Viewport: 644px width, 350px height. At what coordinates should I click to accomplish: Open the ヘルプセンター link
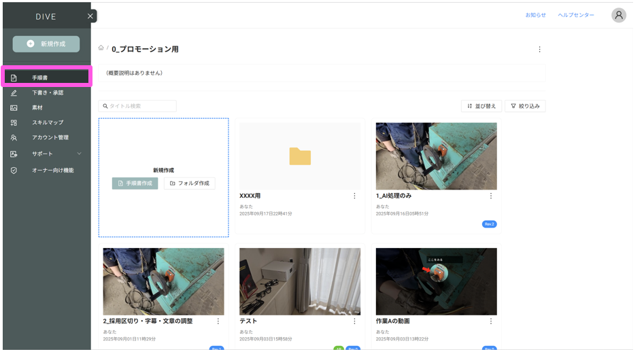pos(575,16)
